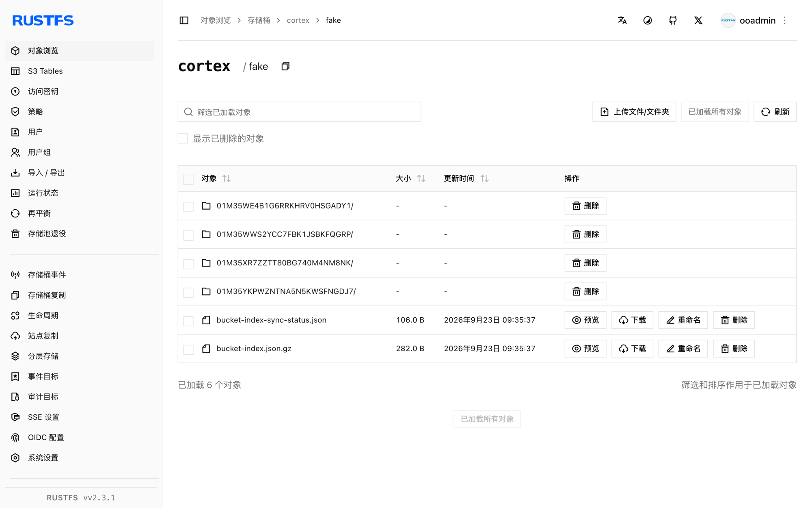This screenshot has width=812, height=508.
Task: Check 显示已删除的对象 checkbox
Action: pos(183,139)
